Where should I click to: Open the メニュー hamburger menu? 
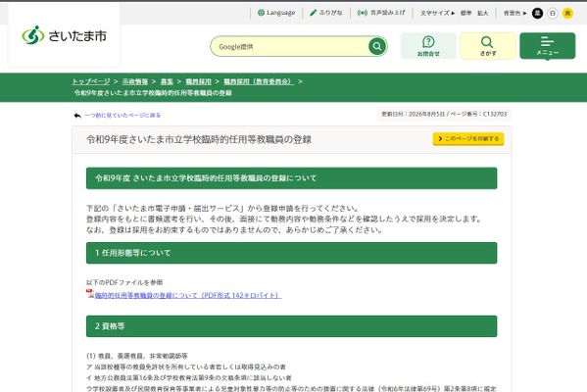pyautogui.click(x=548, y=46)
